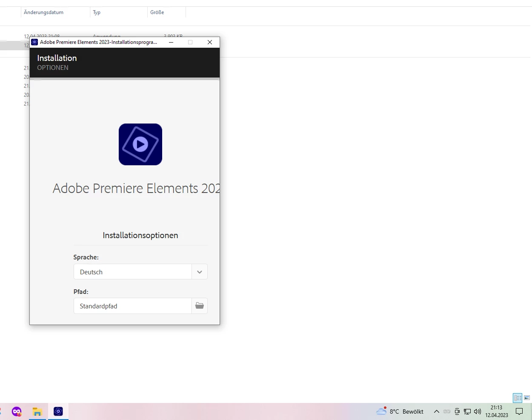Open the notification center icon
The height and width of the screenshot is (420, 532).
point(519,411)
